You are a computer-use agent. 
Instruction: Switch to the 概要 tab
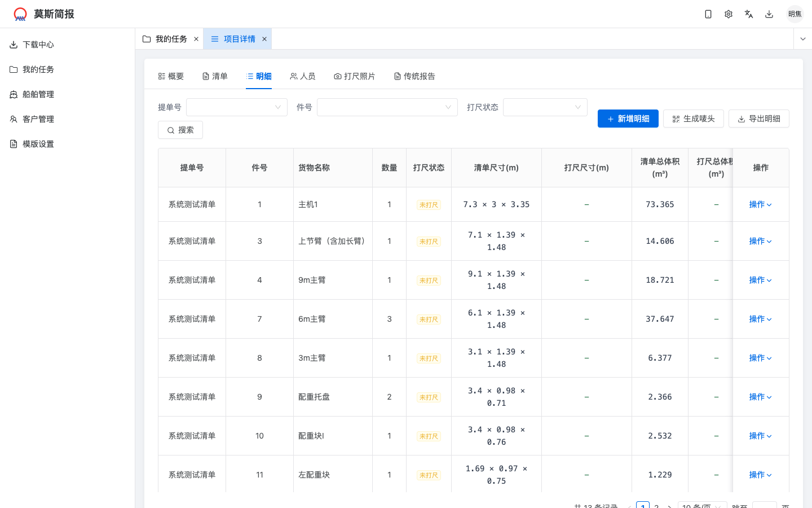click(x=171, y=76)
